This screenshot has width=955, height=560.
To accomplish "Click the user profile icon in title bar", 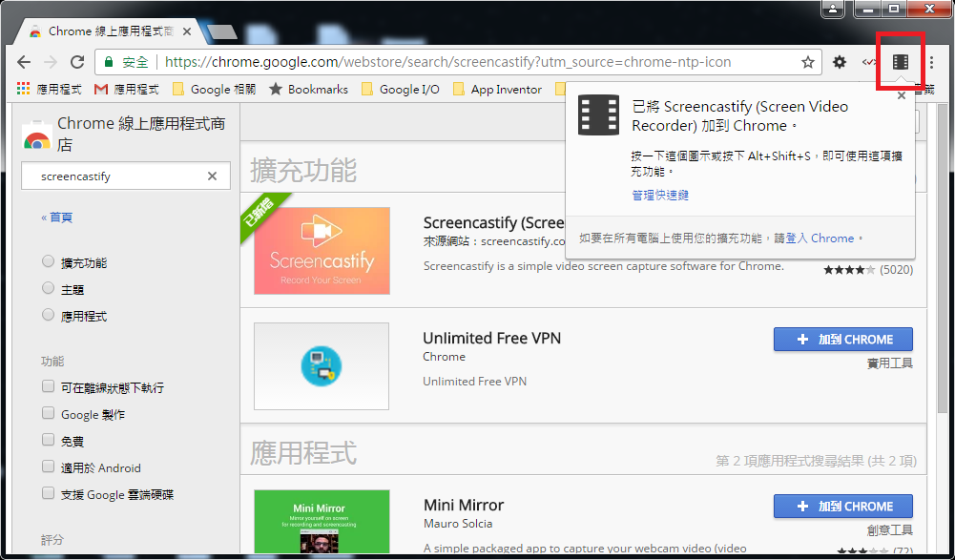I will point(833,9).
